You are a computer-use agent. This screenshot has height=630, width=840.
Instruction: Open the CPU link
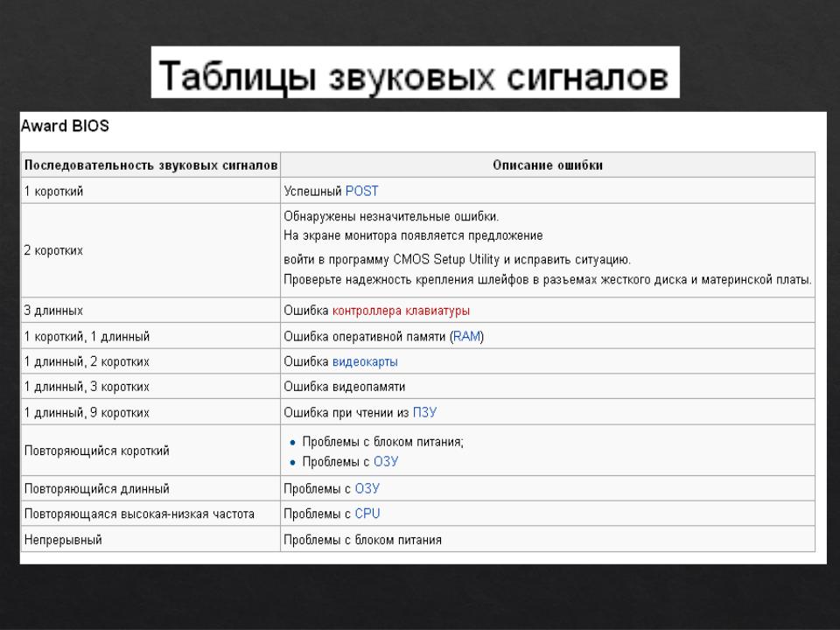tap(367, 514)
